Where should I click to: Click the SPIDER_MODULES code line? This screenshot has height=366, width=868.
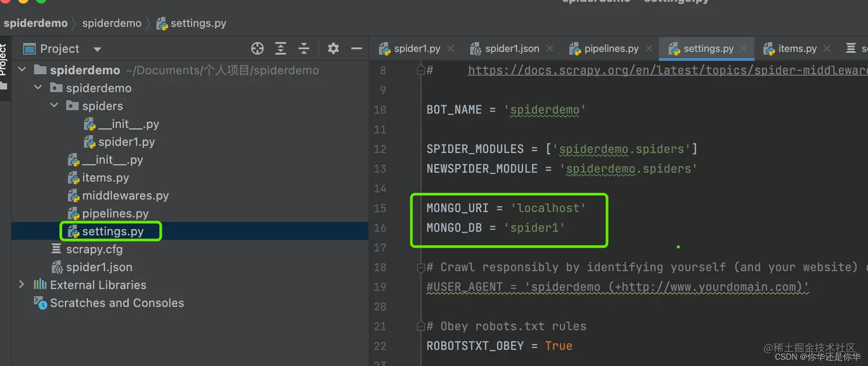(x=562, y=149)
